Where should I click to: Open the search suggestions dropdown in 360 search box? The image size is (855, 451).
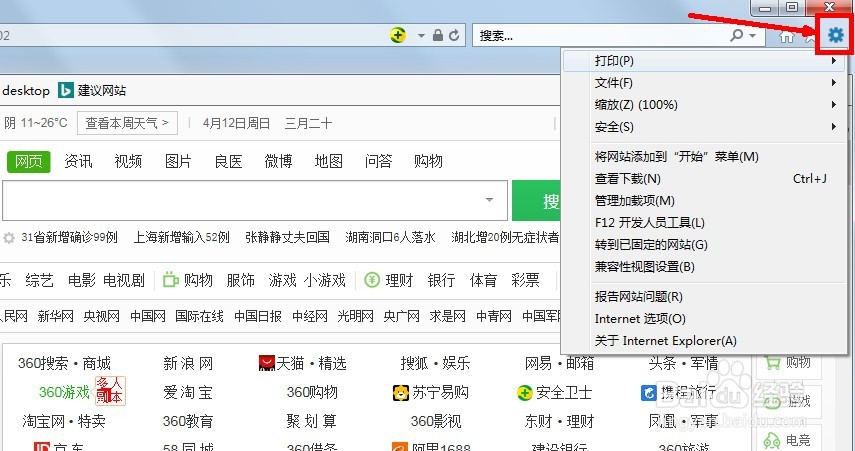(x=489, y=200)
